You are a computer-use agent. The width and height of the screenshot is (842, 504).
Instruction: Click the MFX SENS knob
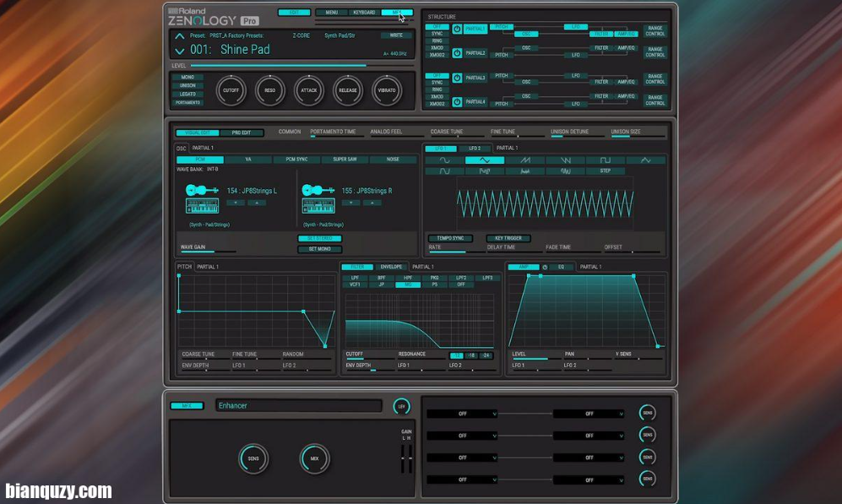click(x=253, y=458)
